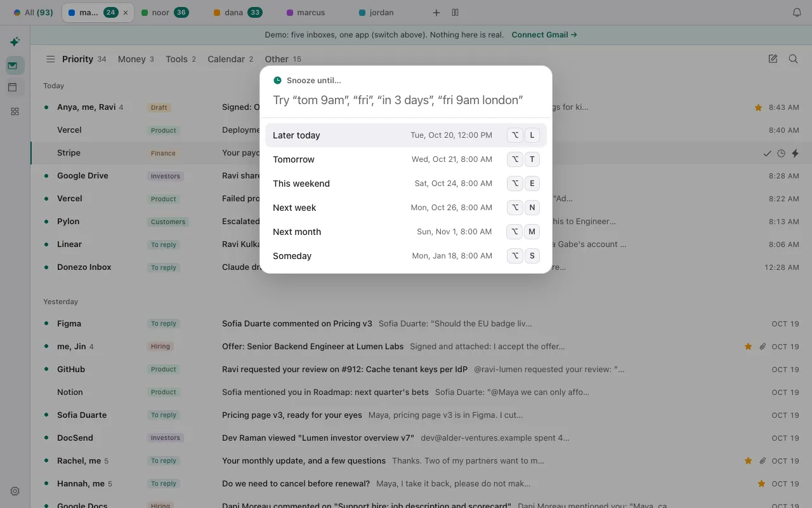This screenshot has height=508, width=812.
Task: Toggle split view icon beside plus
Action: pyautogui.click(x=455, y=13)
